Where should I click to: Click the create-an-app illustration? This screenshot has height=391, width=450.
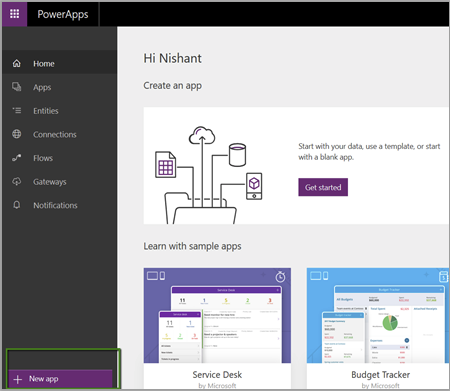coord(209,175)
